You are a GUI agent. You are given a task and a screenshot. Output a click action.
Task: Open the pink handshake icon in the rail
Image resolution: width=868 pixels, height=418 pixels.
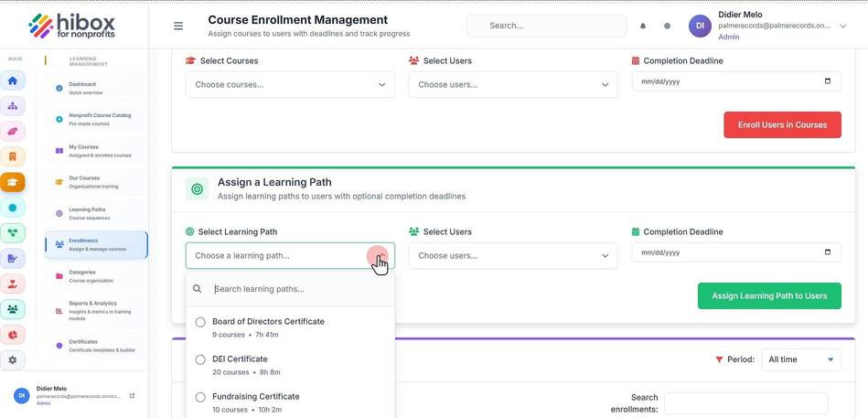click(x=12, y=131)
